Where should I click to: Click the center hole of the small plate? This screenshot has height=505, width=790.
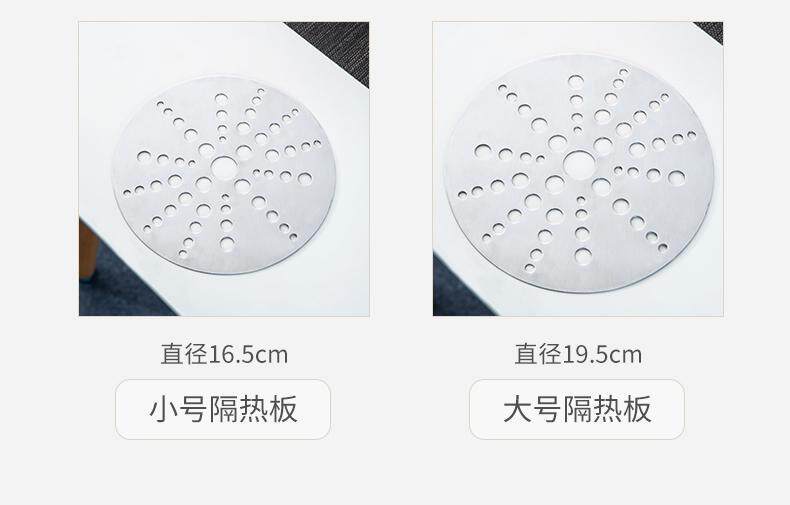224,167
